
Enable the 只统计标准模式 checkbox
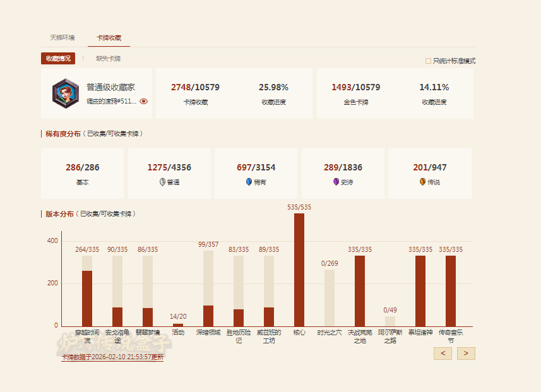point(429,61)
